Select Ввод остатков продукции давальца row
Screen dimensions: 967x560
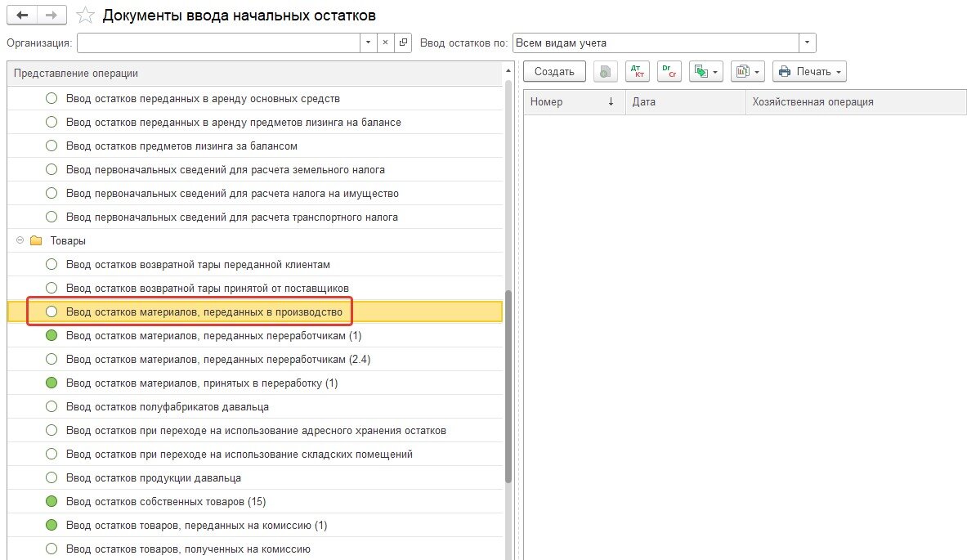point(255,478)
